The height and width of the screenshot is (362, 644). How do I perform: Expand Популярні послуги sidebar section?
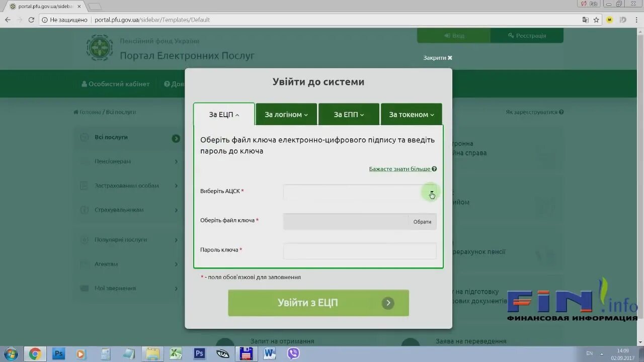click(128, 240)
